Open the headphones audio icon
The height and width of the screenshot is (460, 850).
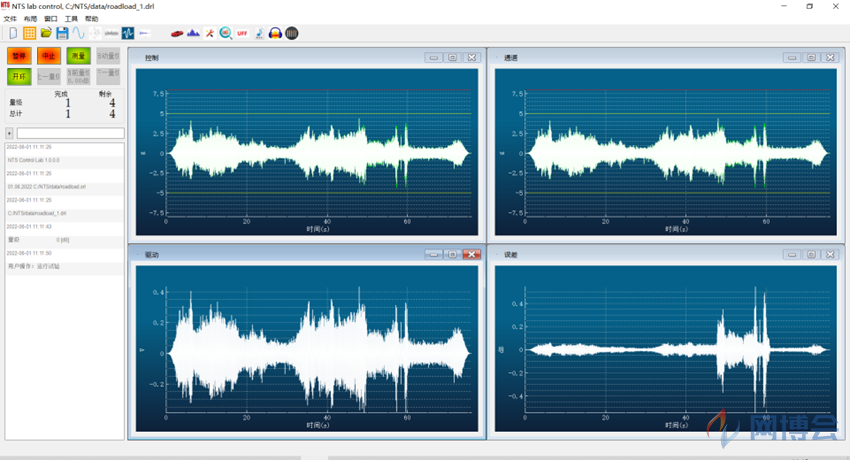pos(275,33)
